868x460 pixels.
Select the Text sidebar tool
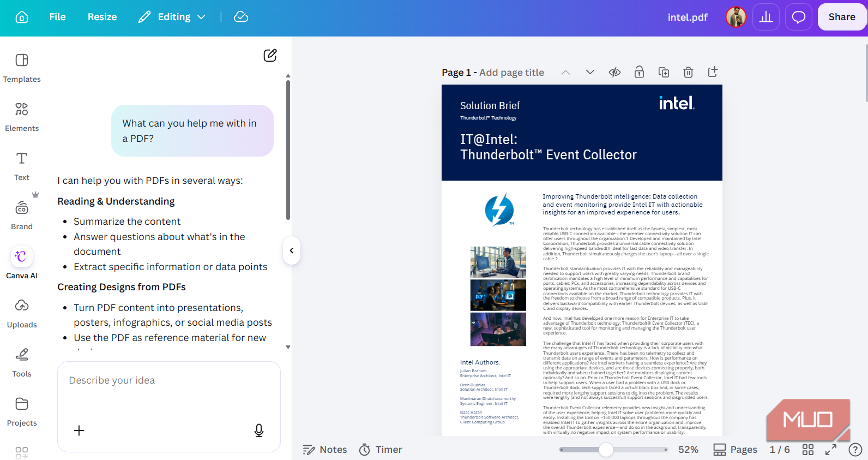tap(22, 166)
